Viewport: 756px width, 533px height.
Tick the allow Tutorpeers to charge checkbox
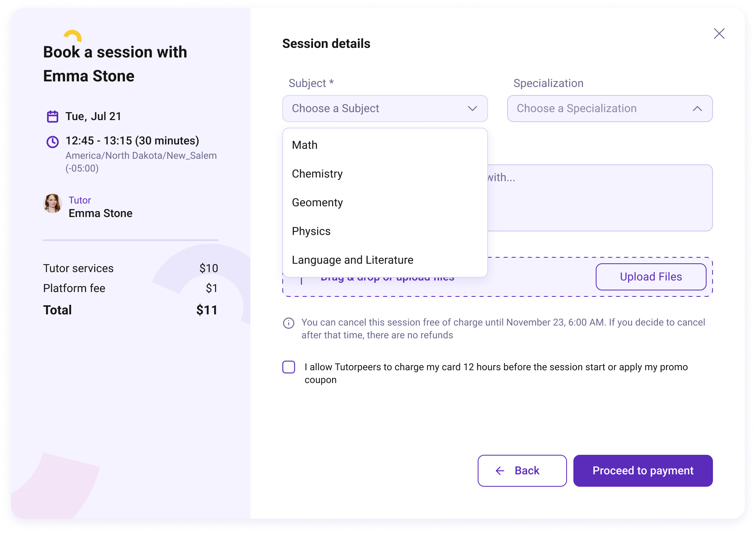point(289,367)
